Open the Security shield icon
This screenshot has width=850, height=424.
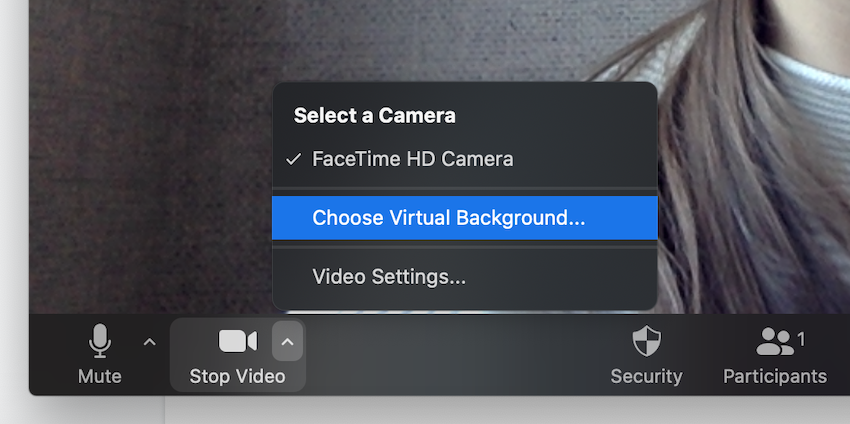[x=647, y=341]
